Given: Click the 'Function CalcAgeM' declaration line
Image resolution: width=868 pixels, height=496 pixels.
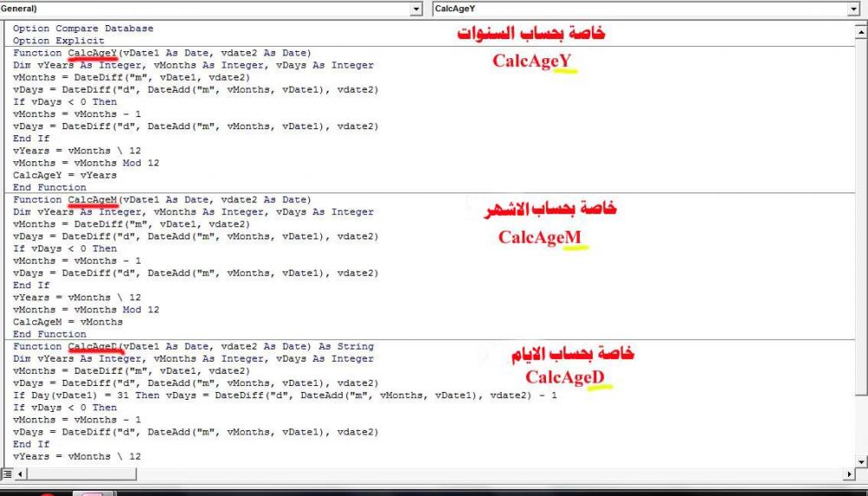Looking at the screenshot, I should point(162,199).
